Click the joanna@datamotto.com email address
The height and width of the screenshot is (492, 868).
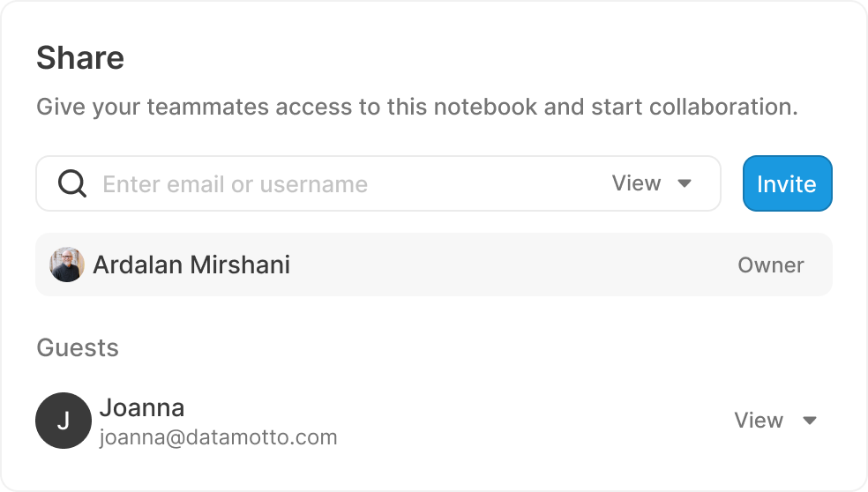pos(218,437)
